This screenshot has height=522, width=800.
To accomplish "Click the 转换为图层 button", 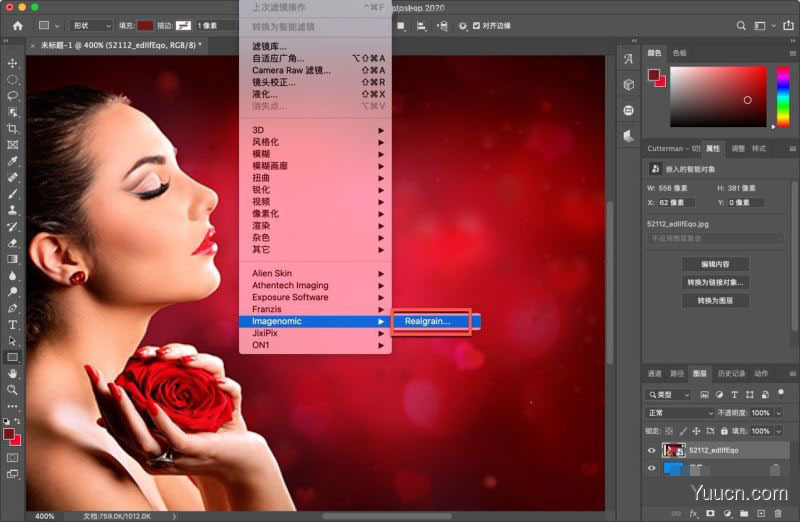I will [715, 301].
